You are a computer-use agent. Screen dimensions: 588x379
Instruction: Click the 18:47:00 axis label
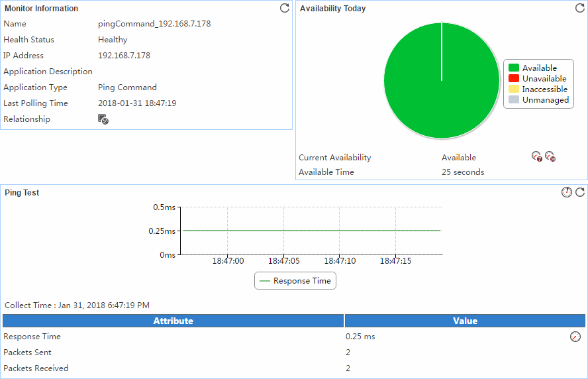click(x=228, y=261)
